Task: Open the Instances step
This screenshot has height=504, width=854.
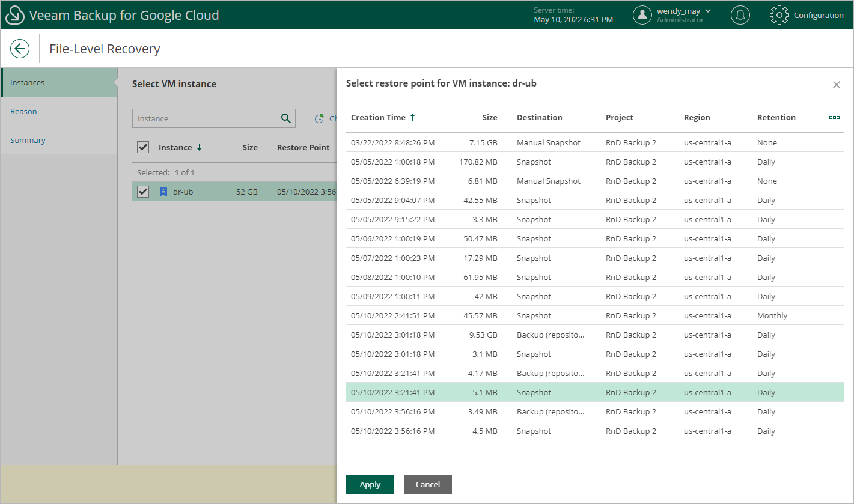Action: (x=59, y=82)
